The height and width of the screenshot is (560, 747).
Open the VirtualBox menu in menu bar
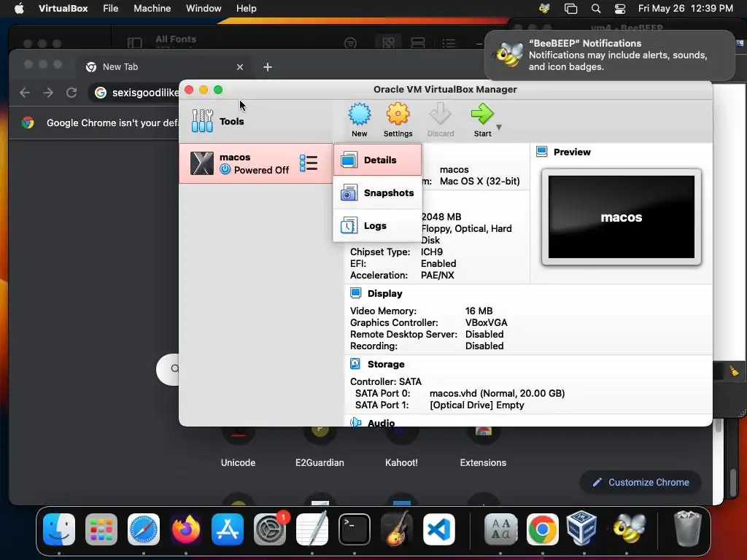point(63,9)
